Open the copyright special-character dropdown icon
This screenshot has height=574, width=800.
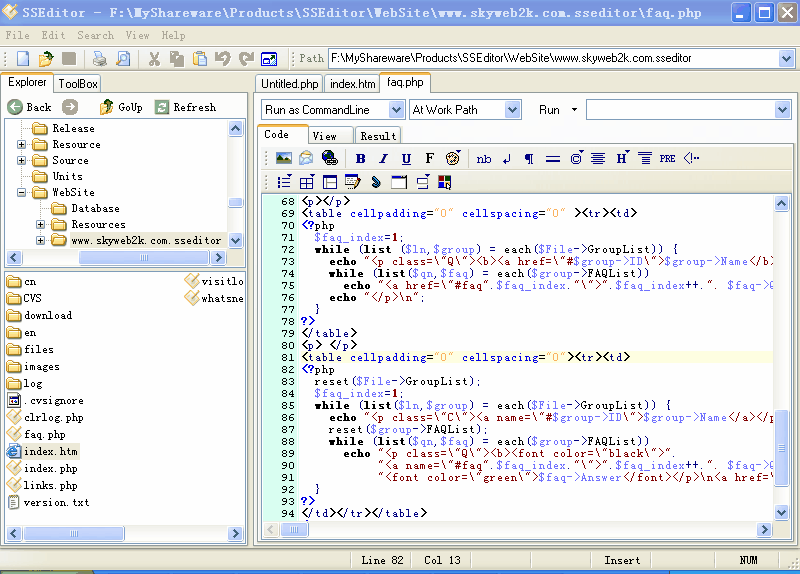coord(577,158)
